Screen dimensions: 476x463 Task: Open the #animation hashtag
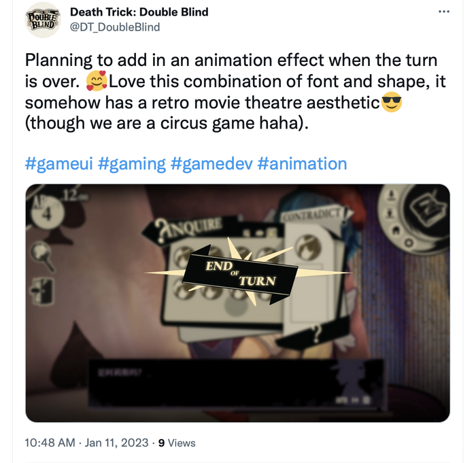point(302,164)
